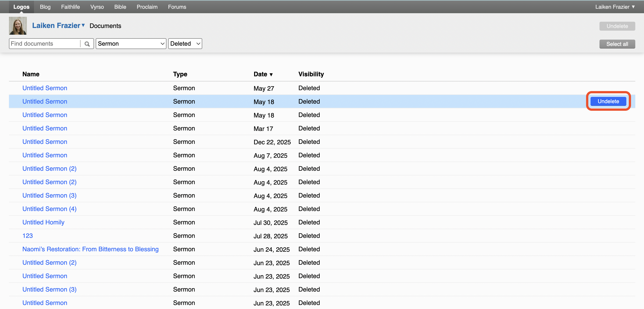Sort by the Name column header

[31, 74]
